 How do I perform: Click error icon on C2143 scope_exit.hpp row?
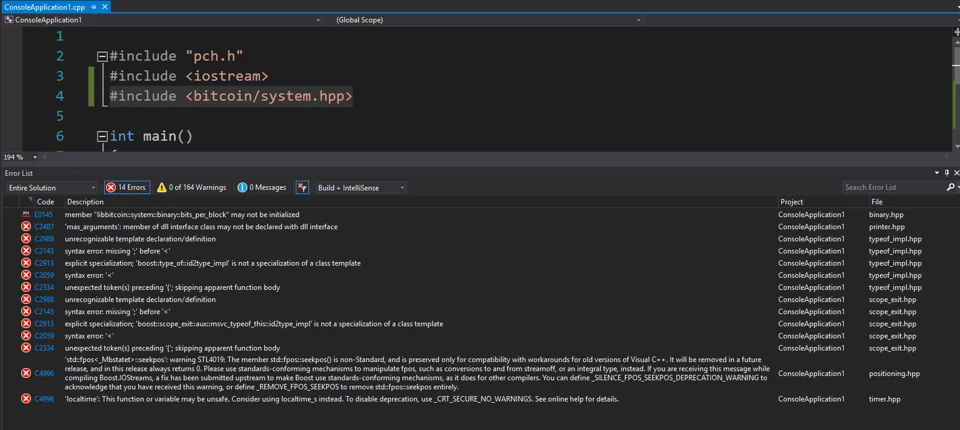click(x=26, y=312)
